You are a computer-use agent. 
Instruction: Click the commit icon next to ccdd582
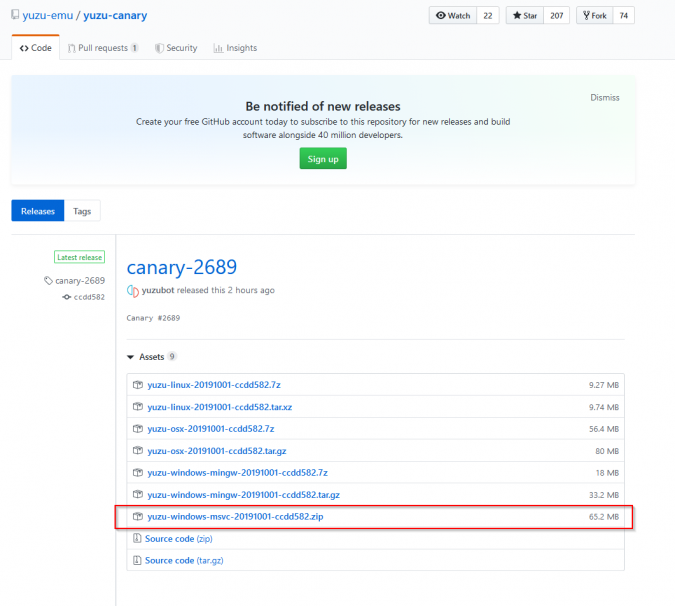coord(66,297)
